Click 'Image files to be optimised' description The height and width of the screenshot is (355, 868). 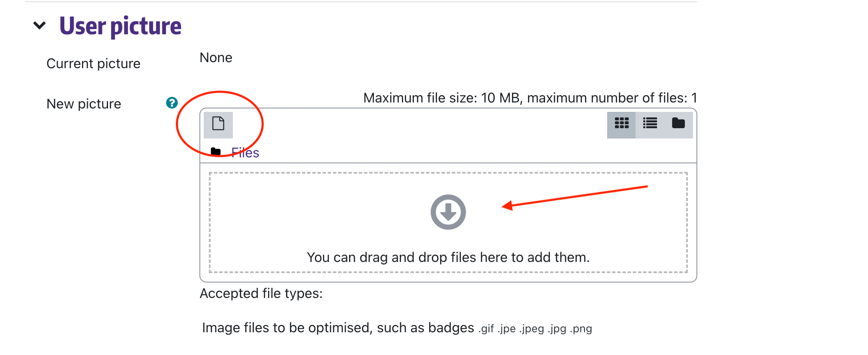(x=338, y=328)
